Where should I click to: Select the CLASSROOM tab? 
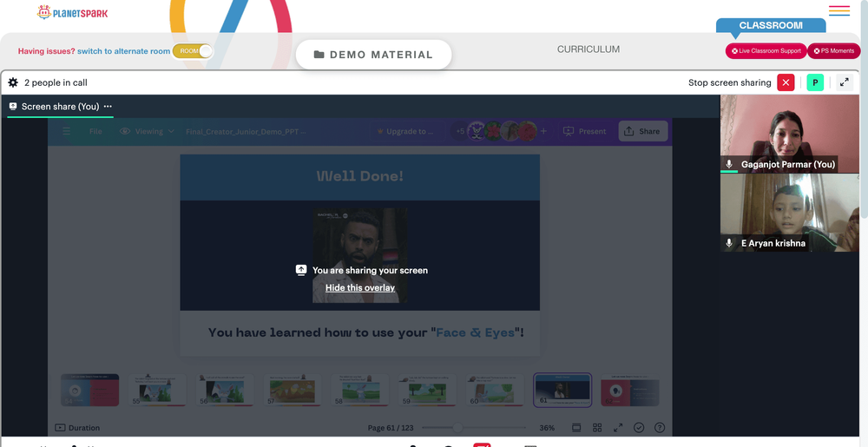[x=771, y=25]
